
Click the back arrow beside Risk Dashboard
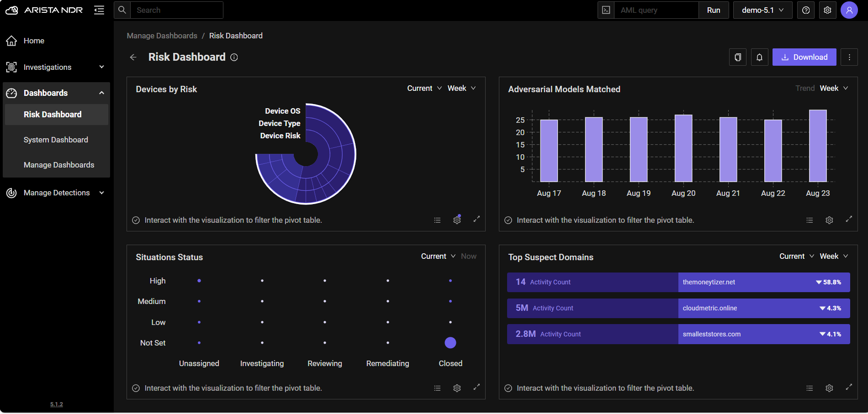[133, 57]
